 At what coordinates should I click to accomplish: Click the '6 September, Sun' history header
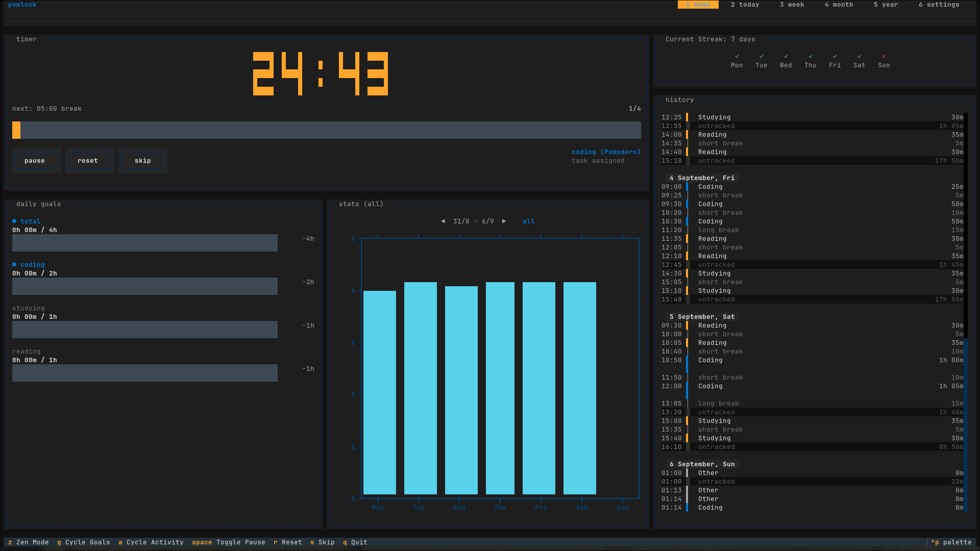coord(702,464)
